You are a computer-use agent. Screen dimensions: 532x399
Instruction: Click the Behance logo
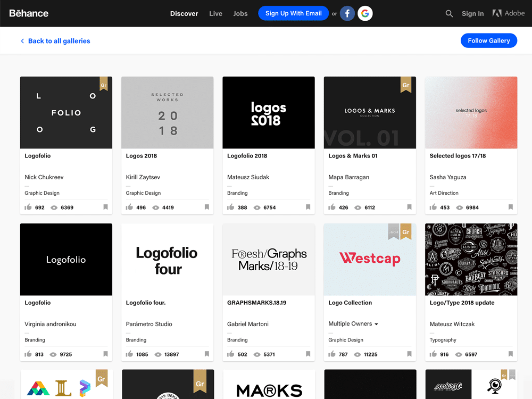click(x=29, y=13)
